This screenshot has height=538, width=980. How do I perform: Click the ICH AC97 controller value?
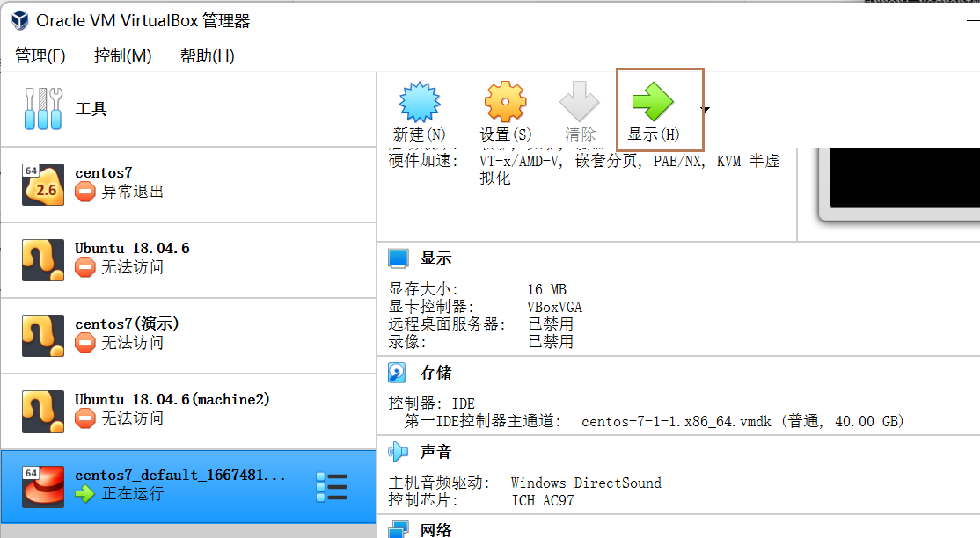(x=542, y=500)
